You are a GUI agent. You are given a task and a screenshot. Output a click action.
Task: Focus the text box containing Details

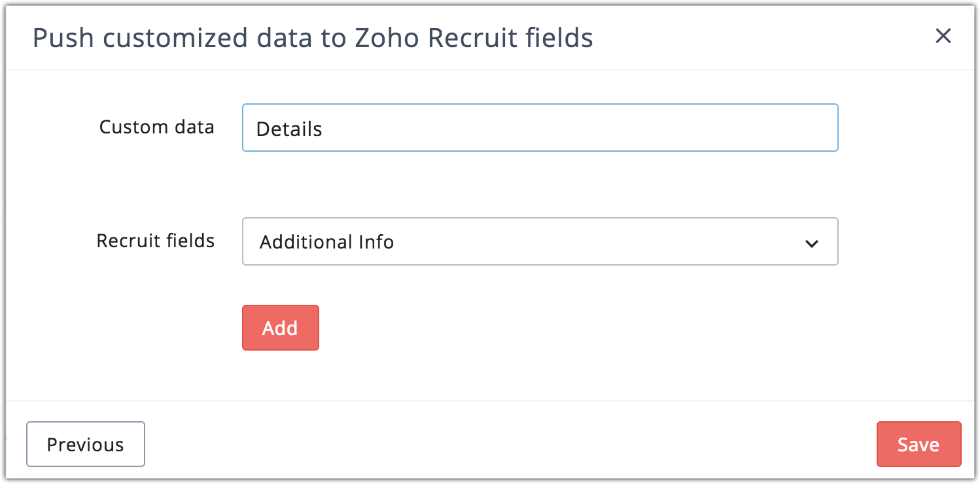tap(540, 128)
